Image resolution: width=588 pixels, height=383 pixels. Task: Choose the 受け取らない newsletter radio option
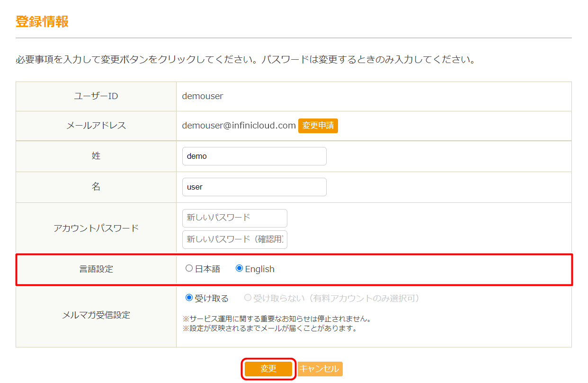(248, 298)
